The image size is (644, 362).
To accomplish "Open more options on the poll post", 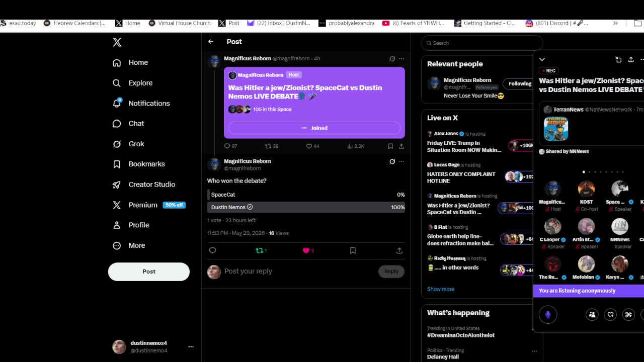I will click(401, 161).
